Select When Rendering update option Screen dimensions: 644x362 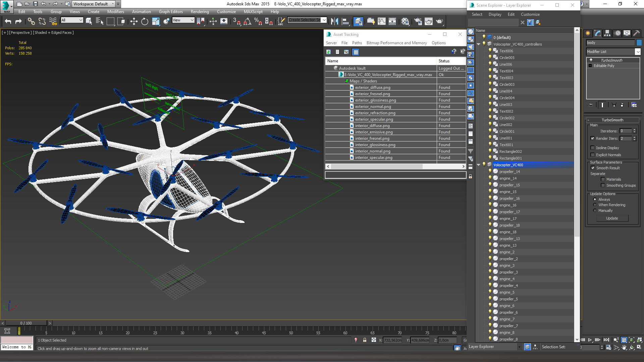(595, 205)
